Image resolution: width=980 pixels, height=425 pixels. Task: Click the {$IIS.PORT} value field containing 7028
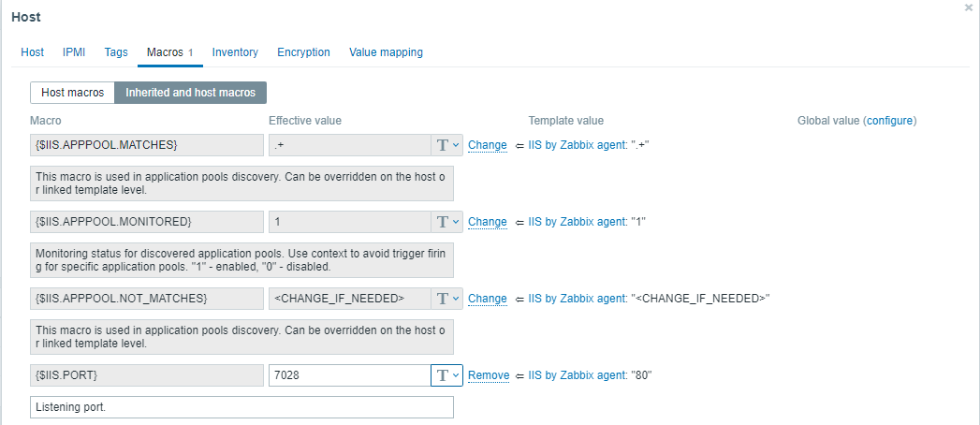pos(348,375)
